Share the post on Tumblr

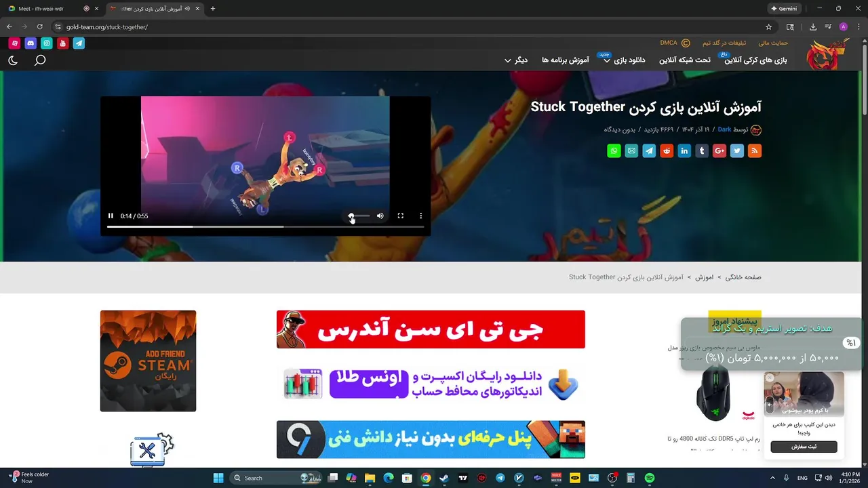(702, 151)
